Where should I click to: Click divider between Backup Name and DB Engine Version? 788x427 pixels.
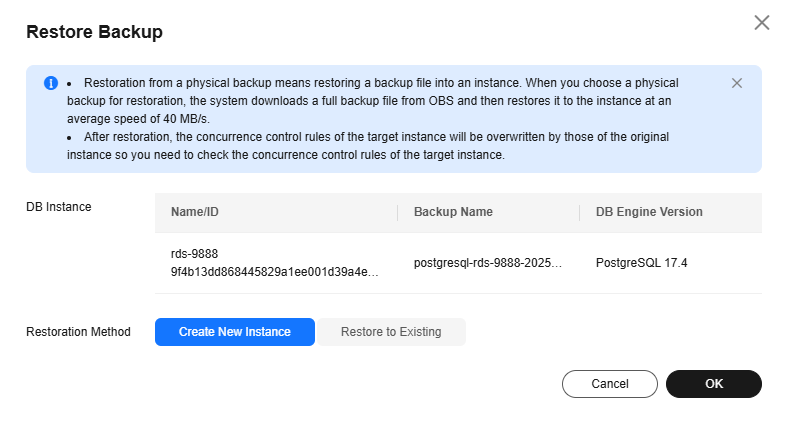tap(579, 212)
